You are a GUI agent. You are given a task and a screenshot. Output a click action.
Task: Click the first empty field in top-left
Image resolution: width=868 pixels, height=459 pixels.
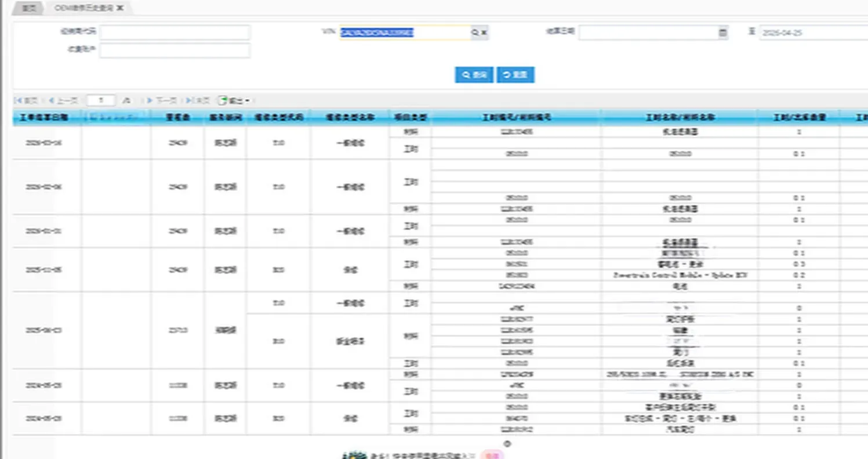click(x=175, y=32)
